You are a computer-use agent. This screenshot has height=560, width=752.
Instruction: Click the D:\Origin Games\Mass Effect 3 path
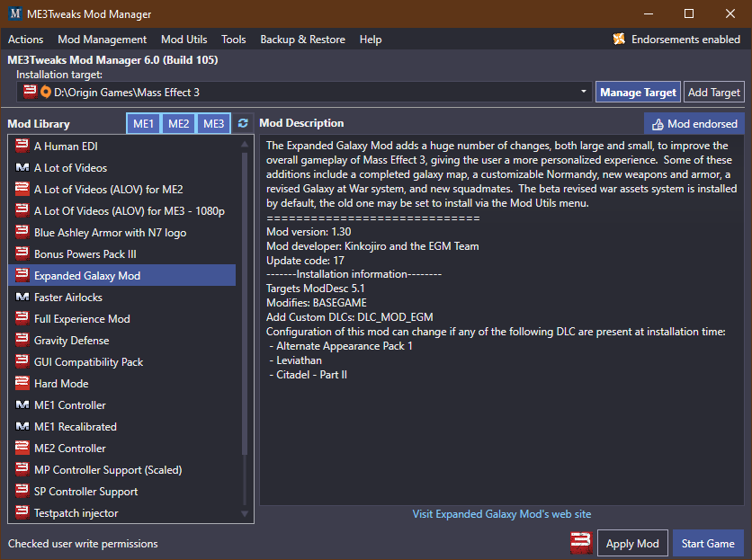(127, 92)
